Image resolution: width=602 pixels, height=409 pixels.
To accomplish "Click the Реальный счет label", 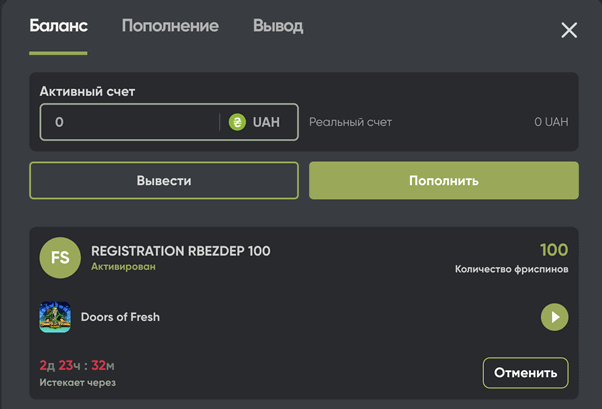I will tap(350, 122).
